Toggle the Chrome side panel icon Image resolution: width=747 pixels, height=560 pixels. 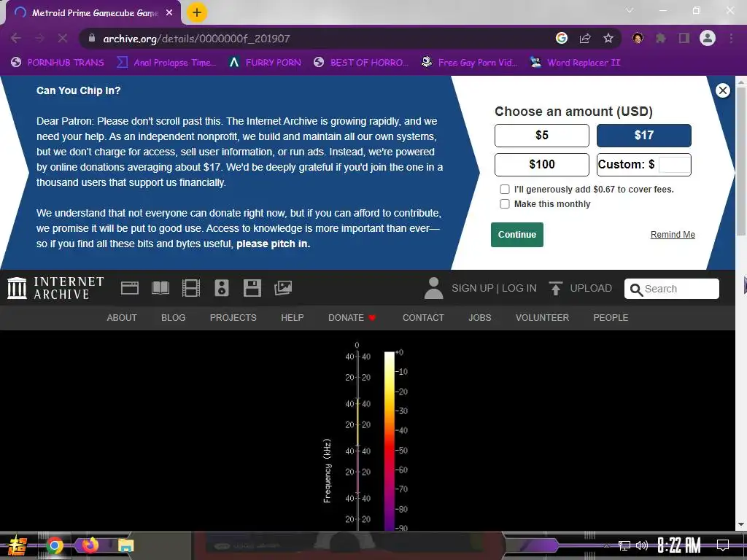pyautogui.click(x=684, y=38)
